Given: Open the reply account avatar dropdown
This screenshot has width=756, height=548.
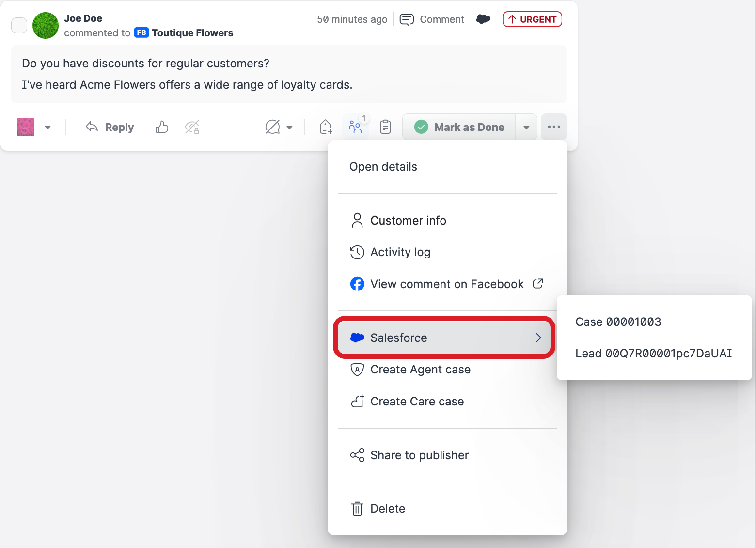Looking at the screenshot, I should coord(47,127).
